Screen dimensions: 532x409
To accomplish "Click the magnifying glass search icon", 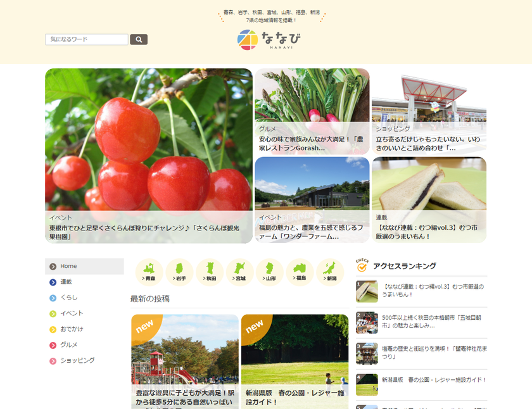I will pos(139,39).
